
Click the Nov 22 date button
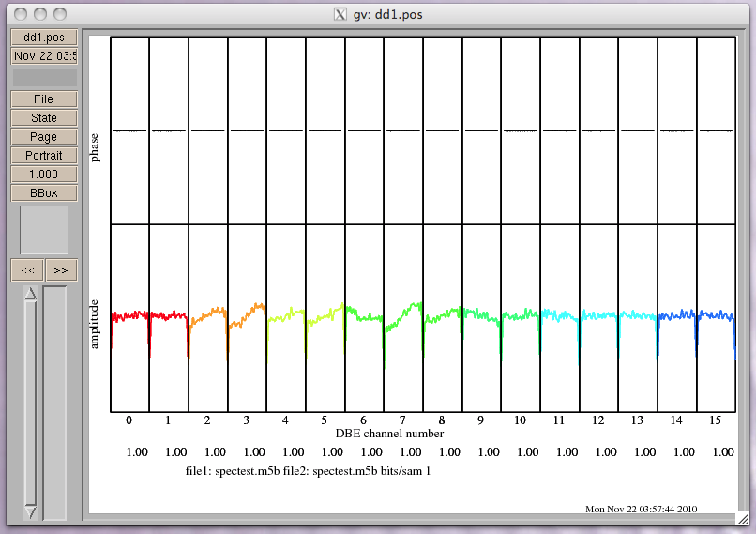point(44,55)
